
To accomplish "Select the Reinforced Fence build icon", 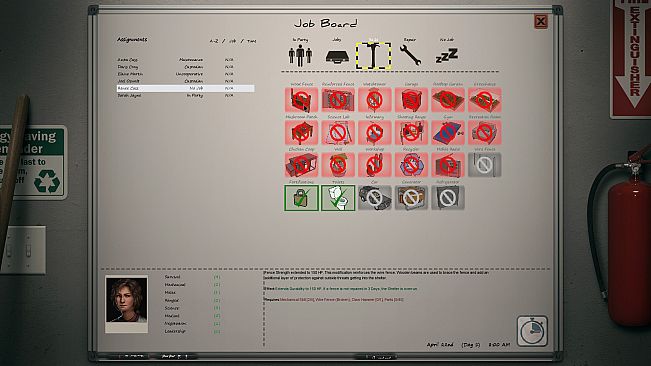I will pos(338,100).
